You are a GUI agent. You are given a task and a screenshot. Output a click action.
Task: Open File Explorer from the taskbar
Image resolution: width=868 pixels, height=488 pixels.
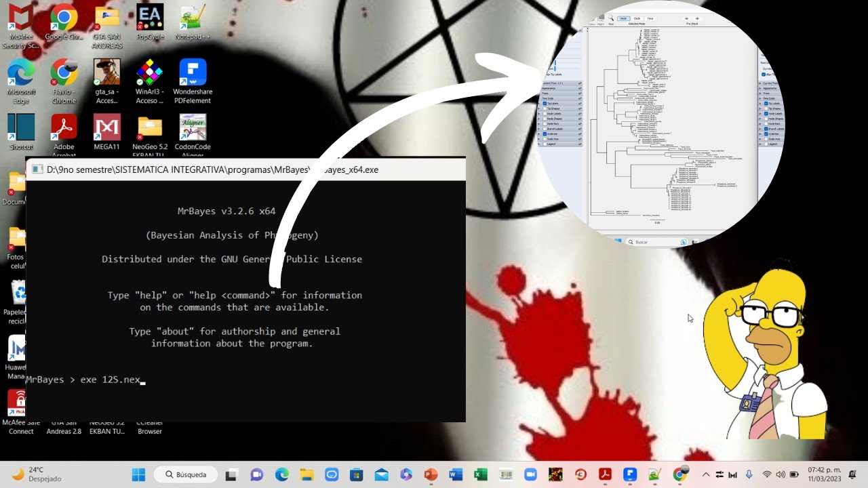click(x=307, y=474)
